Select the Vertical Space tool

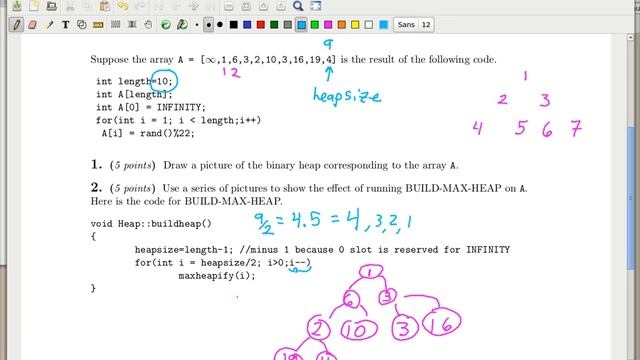point(132,25)
